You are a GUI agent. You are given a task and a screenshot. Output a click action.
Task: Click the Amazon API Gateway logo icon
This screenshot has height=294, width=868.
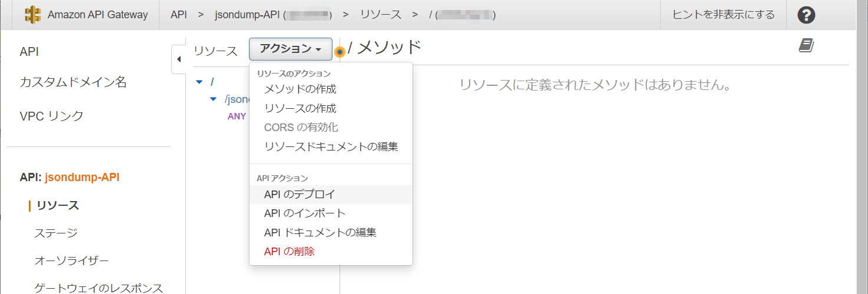[33, 15]
